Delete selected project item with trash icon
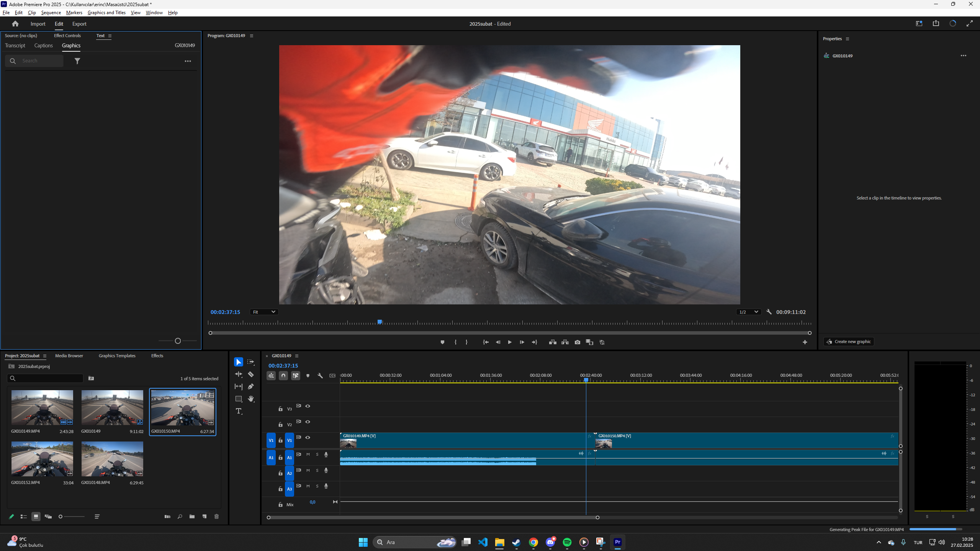This screenshot has width=980, height=551. [x=217, y=517]
